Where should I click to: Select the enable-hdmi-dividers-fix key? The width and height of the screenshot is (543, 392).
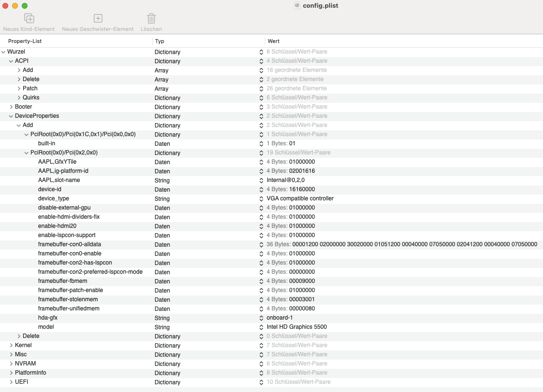[x=69, y=217]
